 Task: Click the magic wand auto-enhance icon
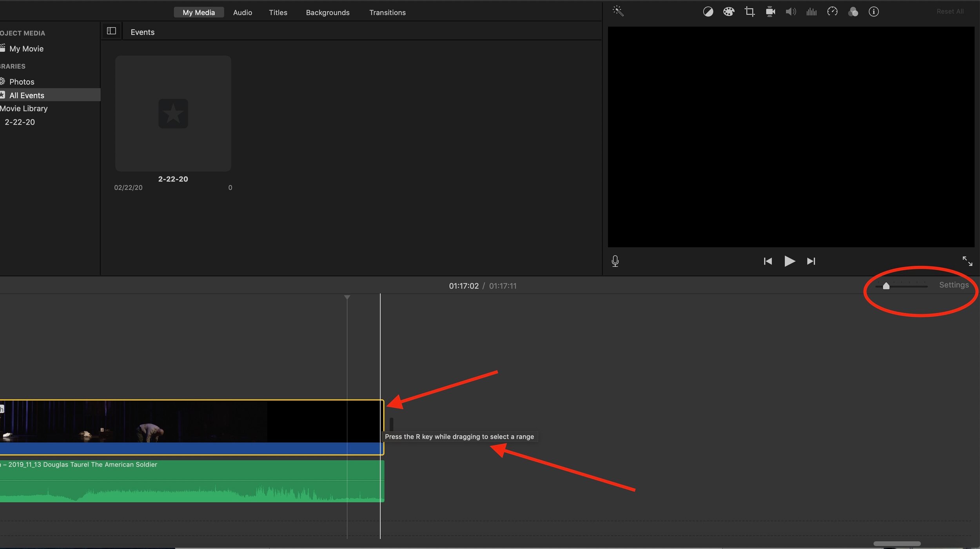pyautogui.click(x=618, y=11)
